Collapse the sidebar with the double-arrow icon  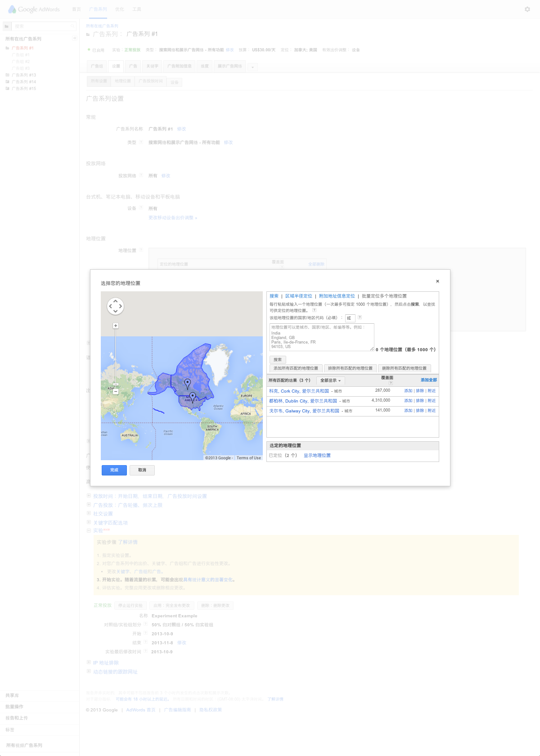(75, 38)
